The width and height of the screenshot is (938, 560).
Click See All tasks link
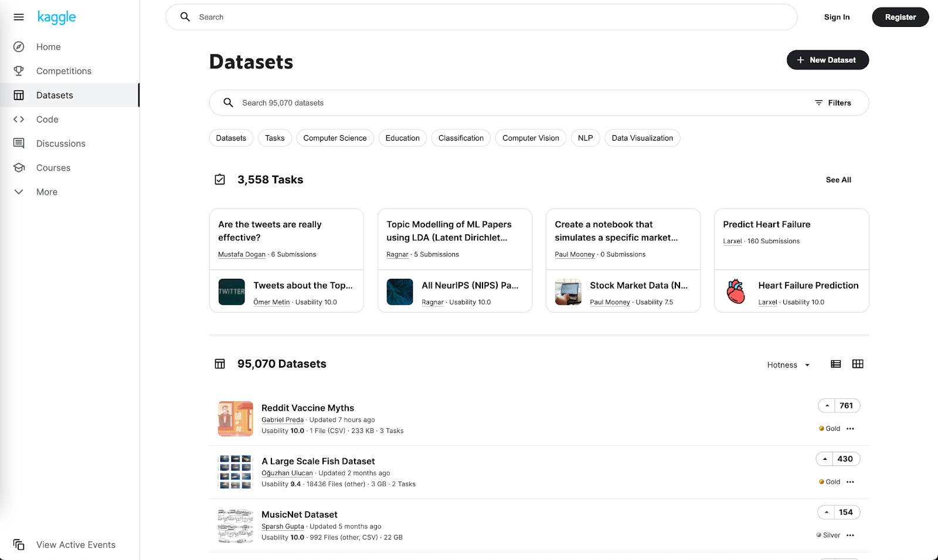[x=838, y=180]
